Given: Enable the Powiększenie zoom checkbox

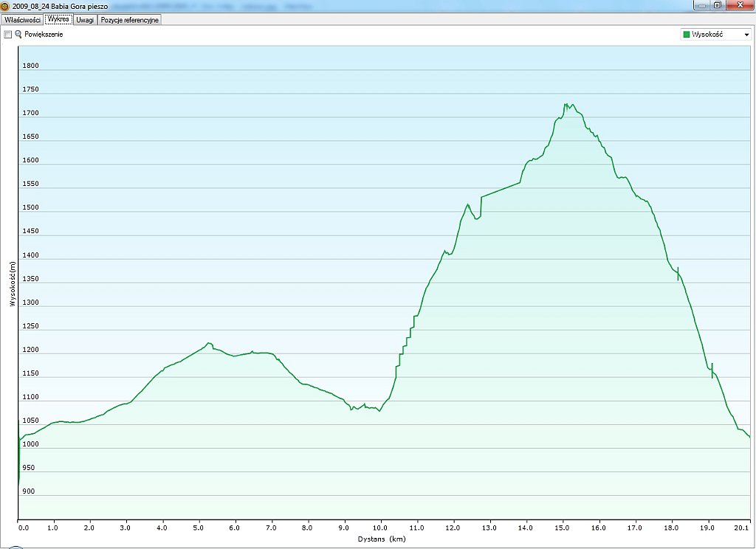Looking at the screenshot, I should pos(8,34).
